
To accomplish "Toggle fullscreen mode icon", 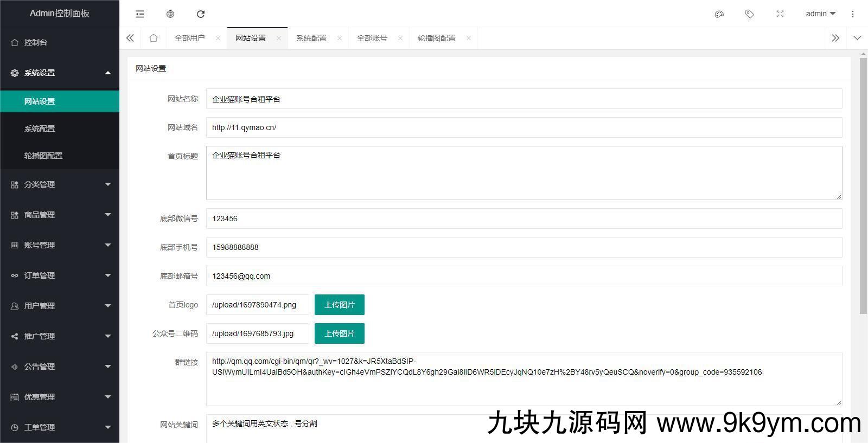I will pyautogui.click(x=780, y=14).
